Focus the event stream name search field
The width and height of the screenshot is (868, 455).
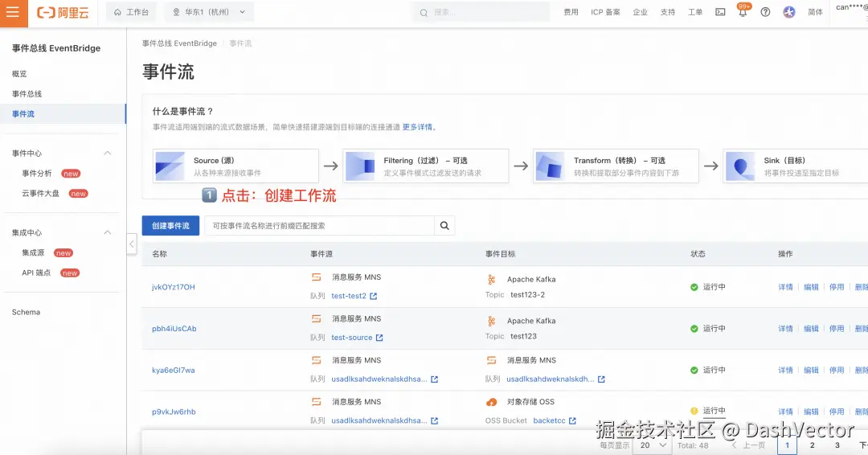click(x=319, y=225)
